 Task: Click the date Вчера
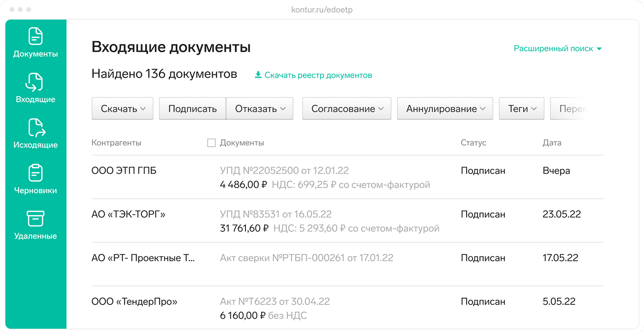[x=556, y=171]
